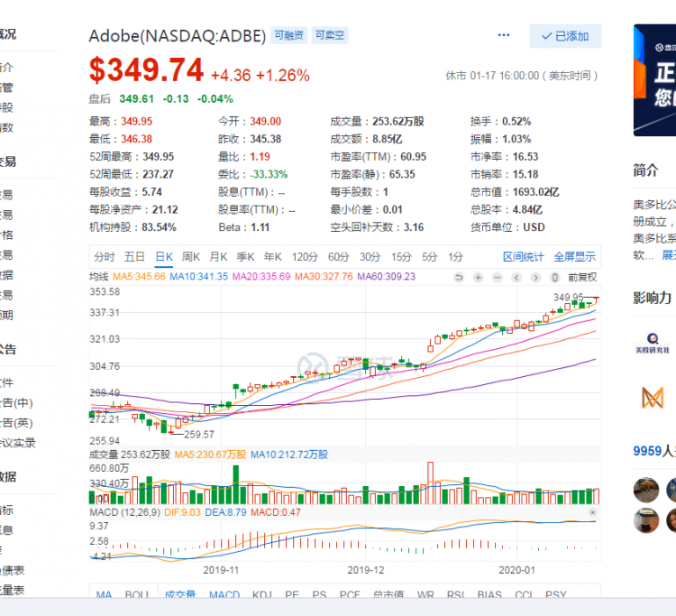The width and height of the screenshot is (676, 616).
Task: Select PSY sub-indicator
Action: point(556,594)
